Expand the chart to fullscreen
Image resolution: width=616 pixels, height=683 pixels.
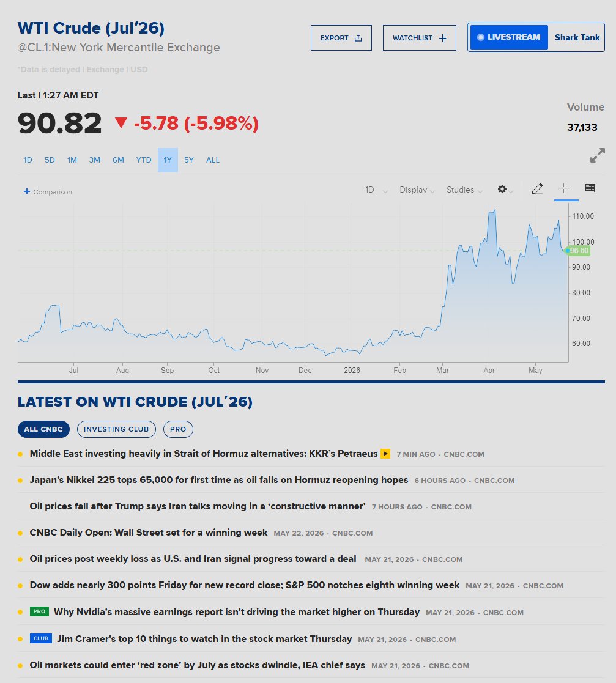coord(597,155)
